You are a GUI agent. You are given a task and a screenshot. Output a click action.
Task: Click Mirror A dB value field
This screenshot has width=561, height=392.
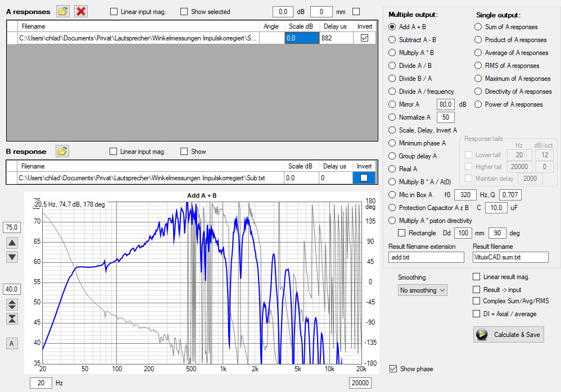(x=445, y=104)
